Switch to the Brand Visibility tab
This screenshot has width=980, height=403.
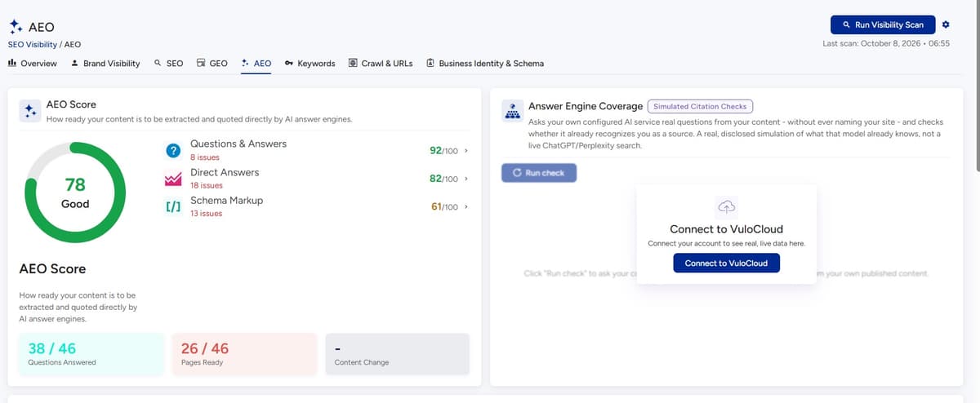pos(105,63)
